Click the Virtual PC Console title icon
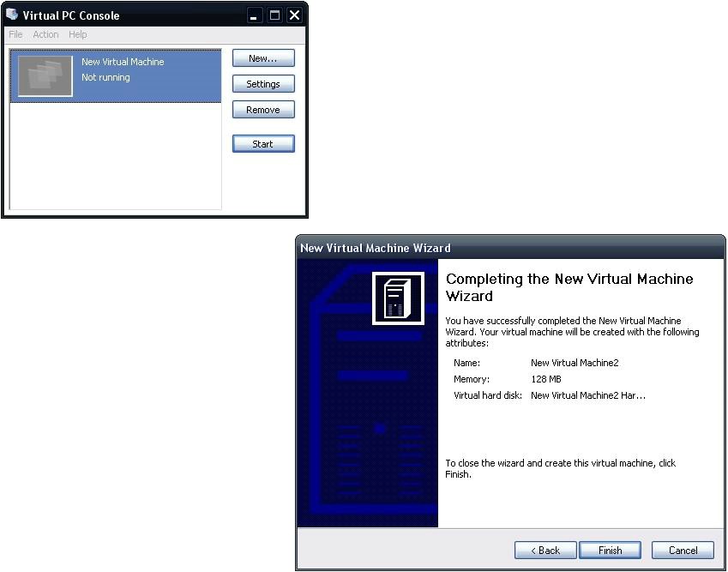The image size is (728, 572). (12, 15)
